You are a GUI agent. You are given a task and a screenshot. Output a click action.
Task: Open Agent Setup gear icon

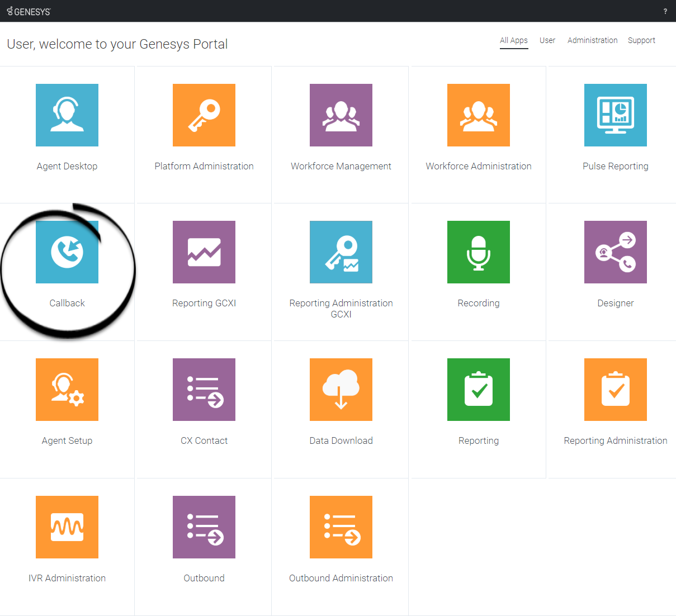(67, 390)
